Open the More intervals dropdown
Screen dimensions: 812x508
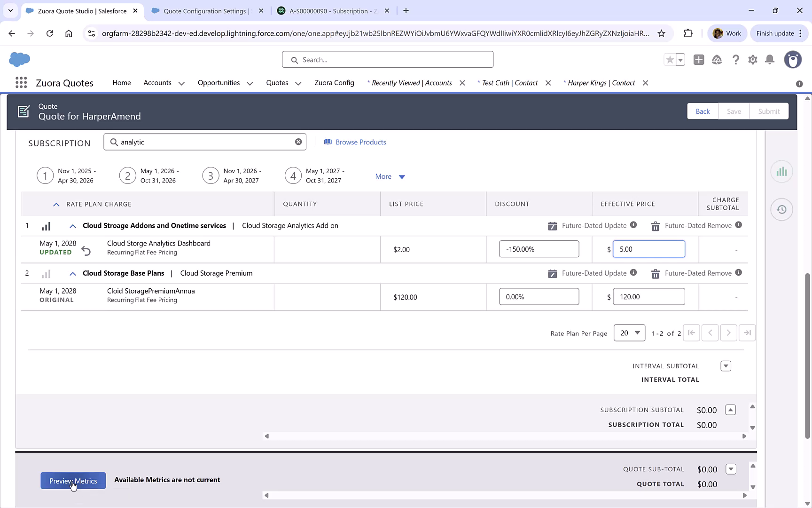pyautogui.click(x=390, y=176)
